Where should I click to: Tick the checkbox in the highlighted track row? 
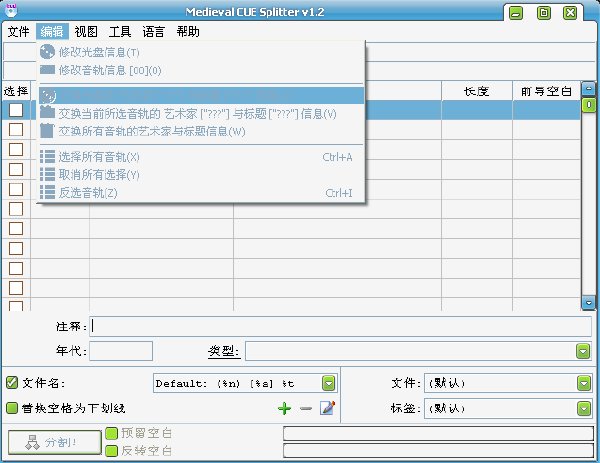coord(16,110)
